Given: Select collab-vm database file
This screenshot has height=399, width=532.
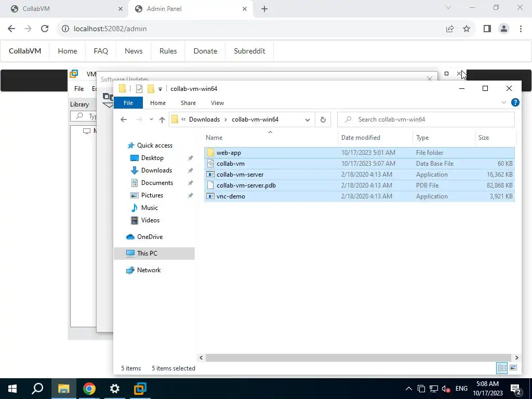Looking at the screenshot, I should point(360,164).
